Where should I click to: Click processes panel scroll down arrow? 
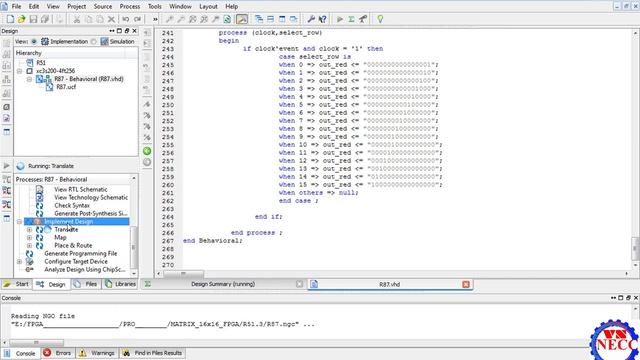click(x=134, y=273)
